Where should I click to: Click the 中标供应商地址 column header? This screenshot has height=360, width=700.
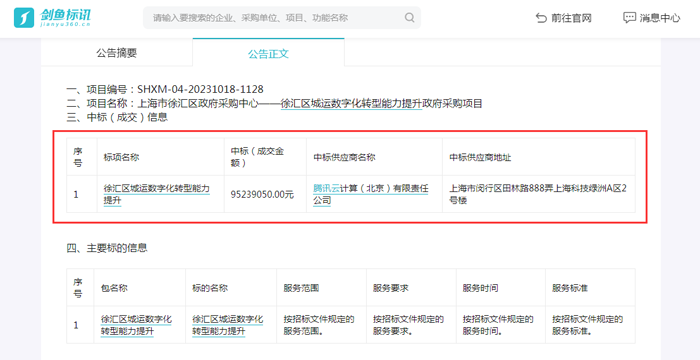480,157
